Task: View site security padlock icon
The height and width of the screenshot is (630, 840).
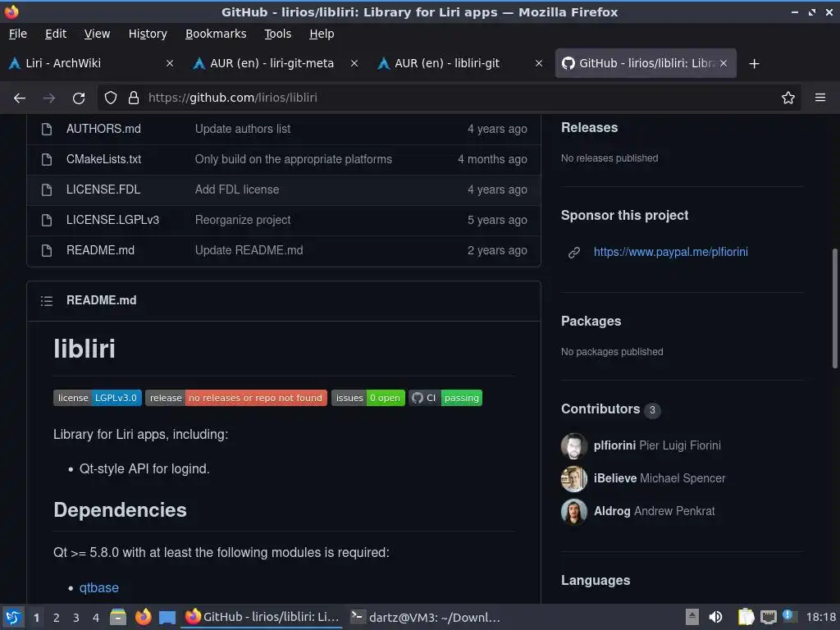Action: click(x=134, y=98)
